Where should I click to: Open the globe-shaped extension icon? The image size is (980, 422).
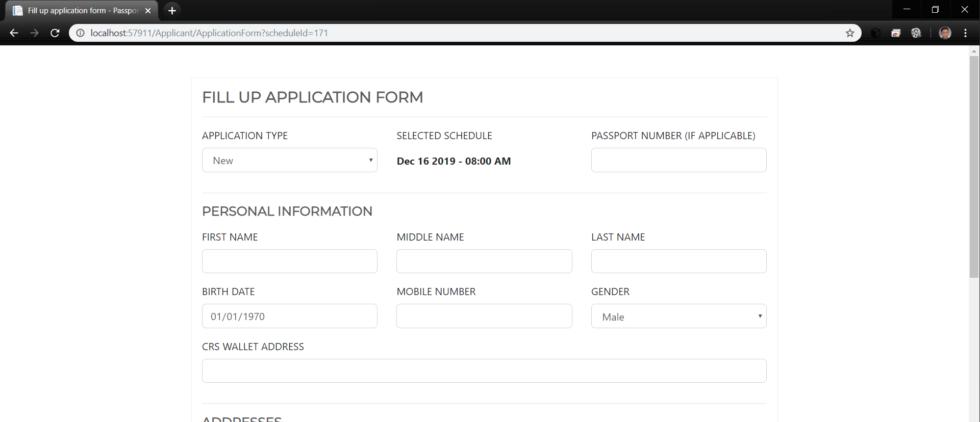916,33
